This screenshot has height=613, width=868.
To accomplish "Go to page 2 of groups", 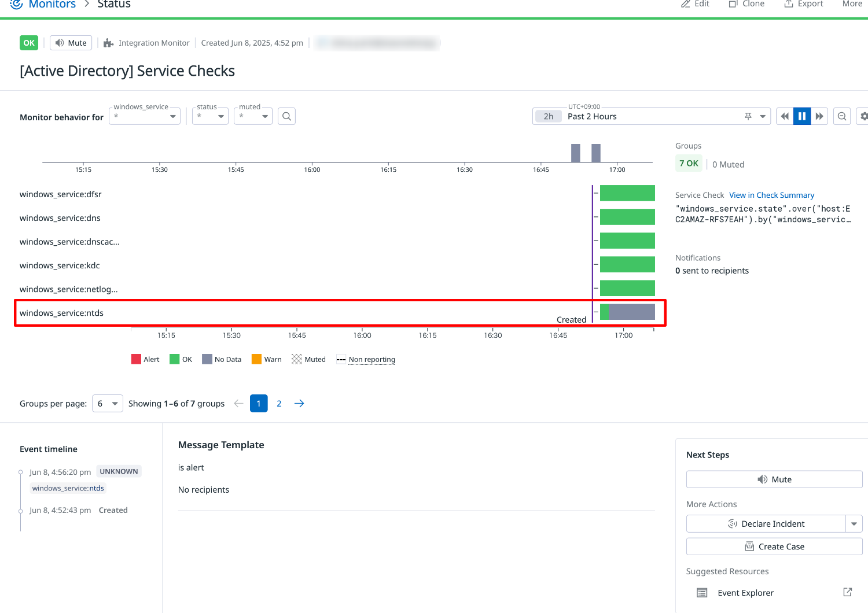I will (x=279, y=403).
